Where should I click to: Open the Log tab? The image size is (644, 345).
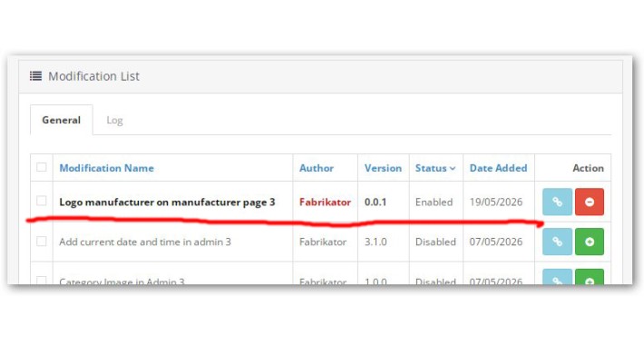[x=114, y=120]
